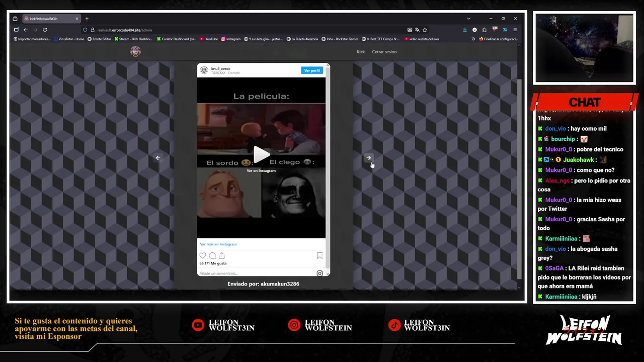This screenshot has width=644, height=362.
Task: Go to the next reel arrow
Action: pos(369,158)
